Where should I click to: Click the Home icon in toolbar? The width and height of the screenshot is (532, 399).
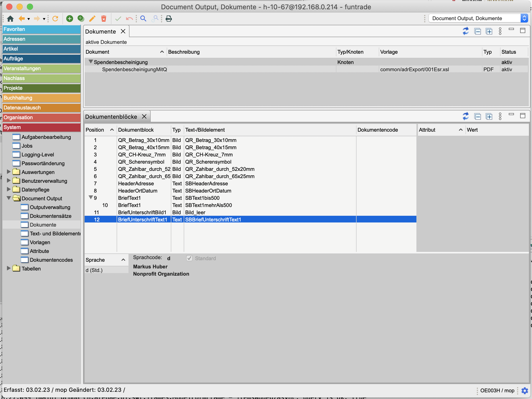(10, 19)
